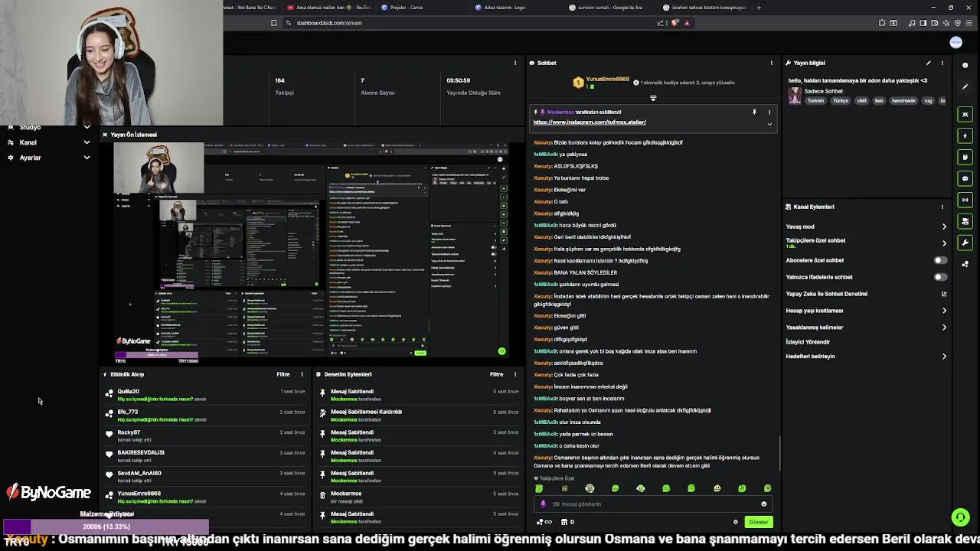Image resolution: width=980 pixels, height=551 pixels.
Task: Open the instagram.com/tufmos.atelier link
Action: [590, 122]
